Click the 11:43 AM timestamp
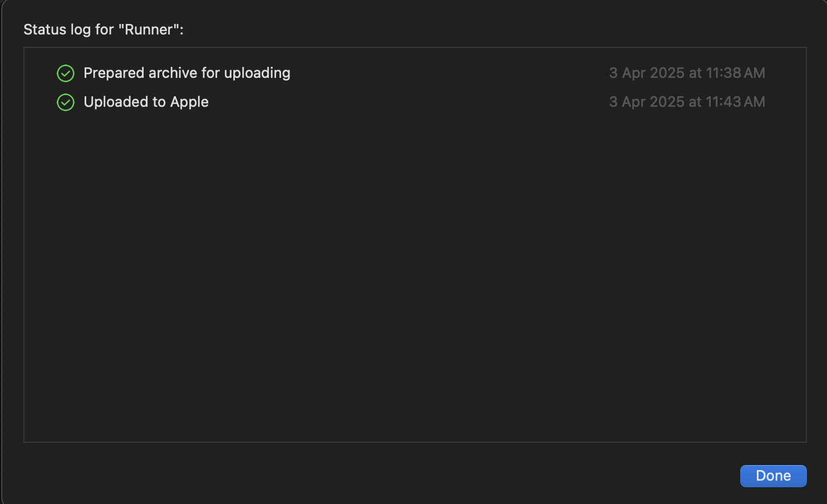 tap(723, 102)
